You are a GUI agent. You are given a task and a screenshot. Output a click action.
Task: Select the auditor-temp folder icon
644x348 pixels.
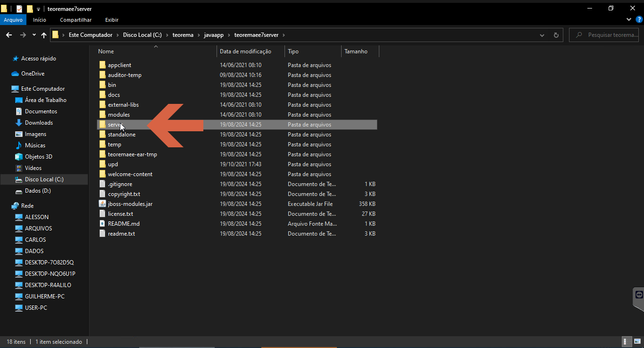pyautogui.click(x=102, y=75)
